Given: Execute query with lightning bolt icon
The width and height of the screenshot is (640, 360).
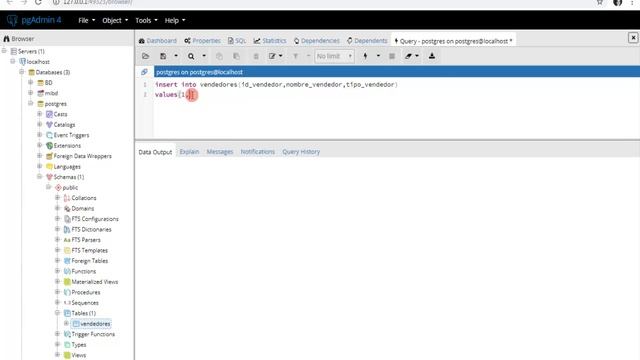Looking at the screenshot, I should pos(365,56).
